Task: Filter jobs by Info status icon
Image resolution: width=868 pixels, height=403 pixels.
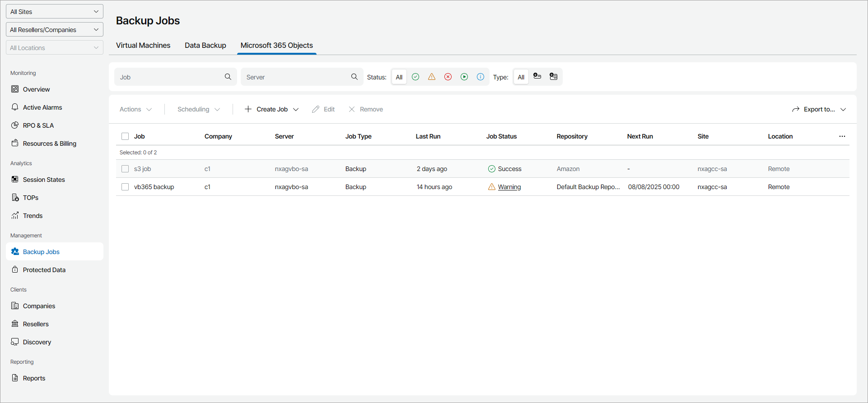Action: 481,77
